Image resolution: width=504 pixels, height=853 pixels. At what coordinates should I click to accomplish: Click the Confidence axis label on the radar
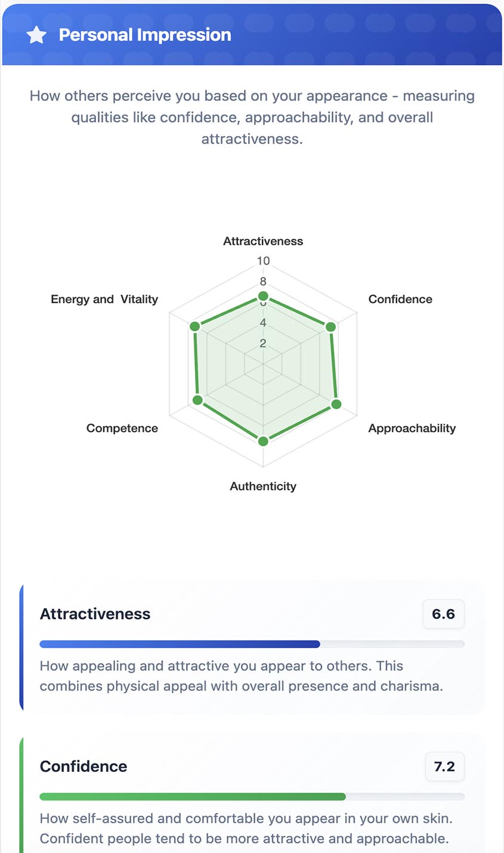(x=400, y=299)
